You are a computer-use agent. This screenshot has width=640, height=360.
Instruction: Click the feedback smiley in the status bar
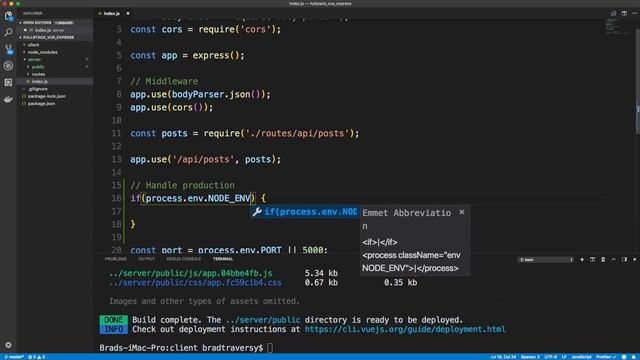pyautogui.click(x=624, y=357)
